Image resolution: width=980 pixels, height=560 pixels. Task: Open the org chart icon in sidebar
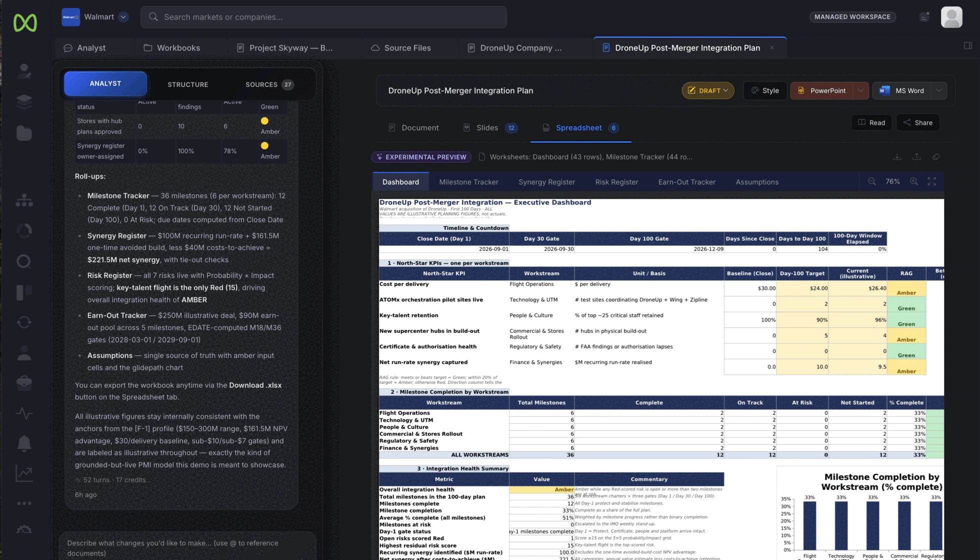click(24, 200)
